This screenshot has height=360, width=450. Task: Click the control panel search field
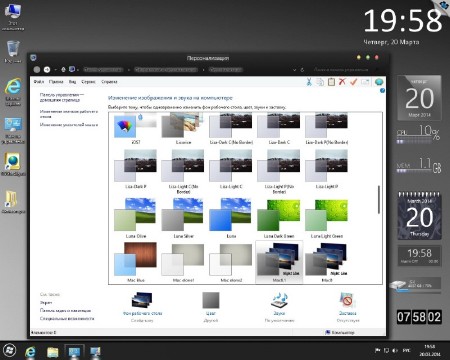point(343,70)
